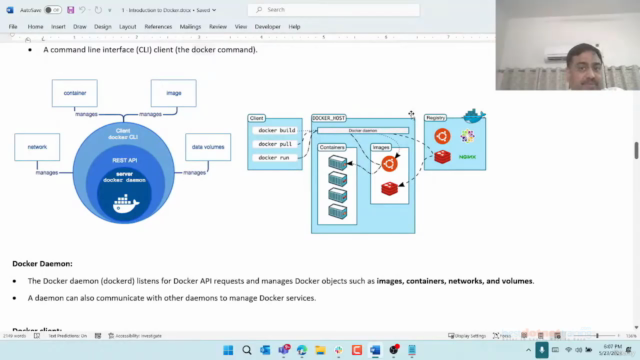Click the 'data volumes' box in diagram
This screenshot has height=360, width=640.
[x=208, y=147]
